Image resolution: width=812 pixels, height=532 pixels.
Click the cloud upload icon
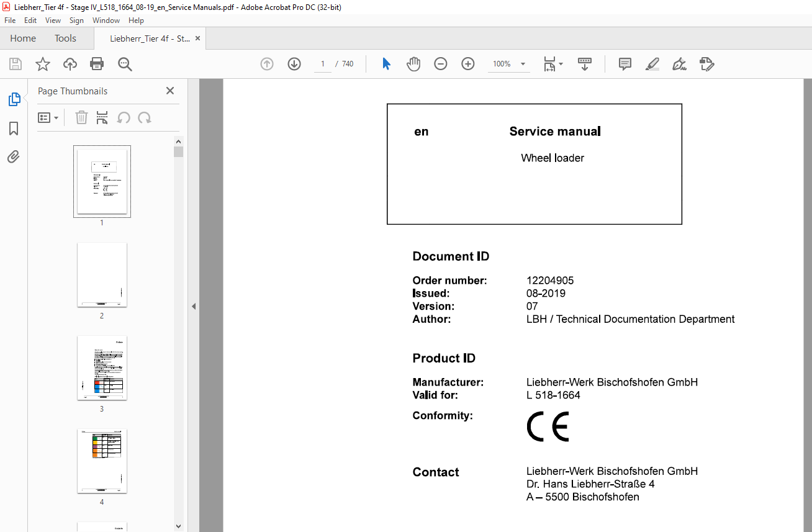tap(70, 64)
